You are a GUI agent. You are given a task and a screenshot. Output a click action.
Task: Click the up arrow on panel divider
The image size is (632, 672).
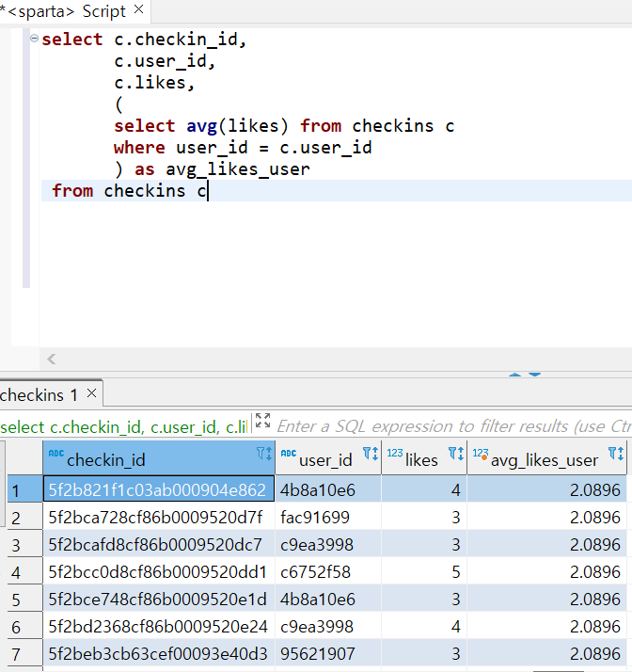(514, 375)
